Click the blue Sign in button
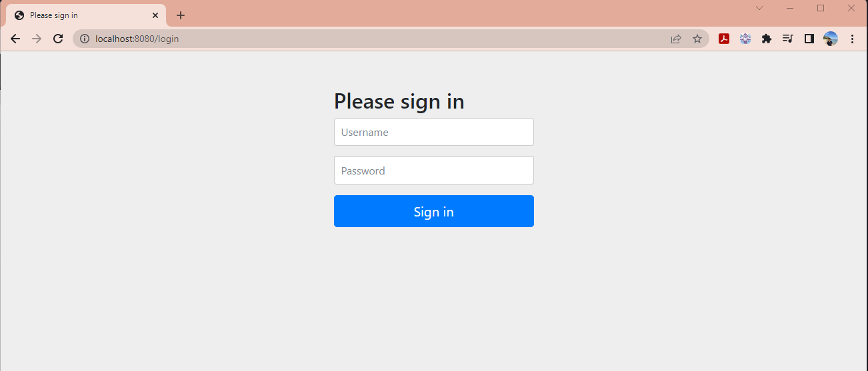 pyautogui.click(x=434, y=211)
